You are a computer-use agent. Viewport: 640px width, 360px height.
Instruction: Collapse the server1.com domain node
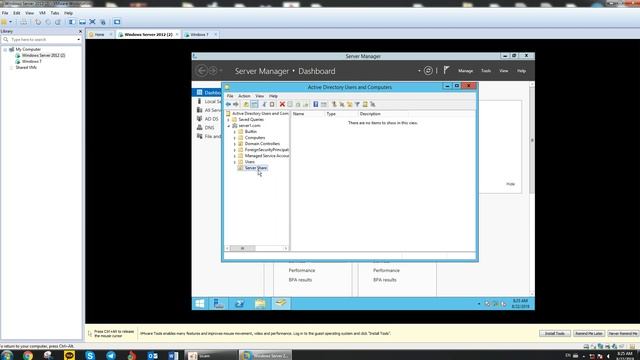point(229,126)
